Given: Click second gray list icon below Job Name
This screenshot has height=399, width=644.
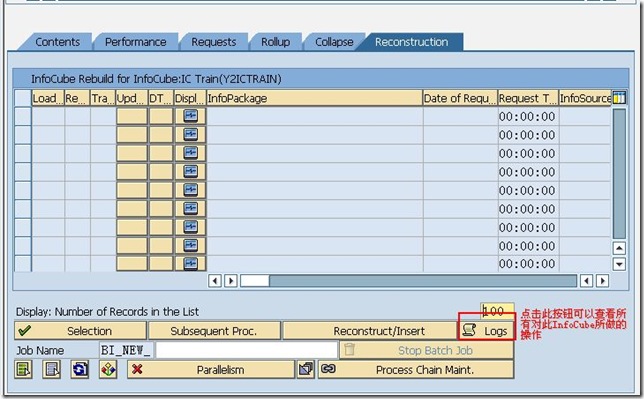Looking at the screenshot, I should 52,369.
